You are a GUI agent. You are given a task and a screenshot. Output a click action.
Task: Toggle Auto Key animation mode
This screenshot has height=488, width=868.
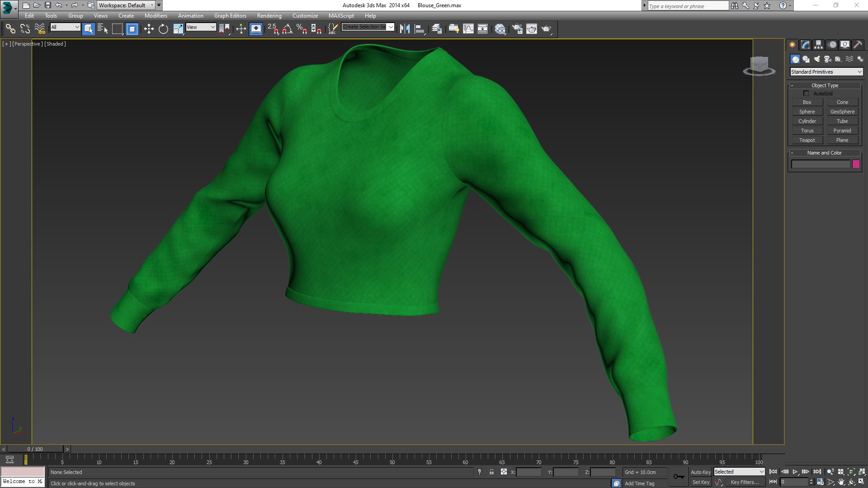point(700,472)
